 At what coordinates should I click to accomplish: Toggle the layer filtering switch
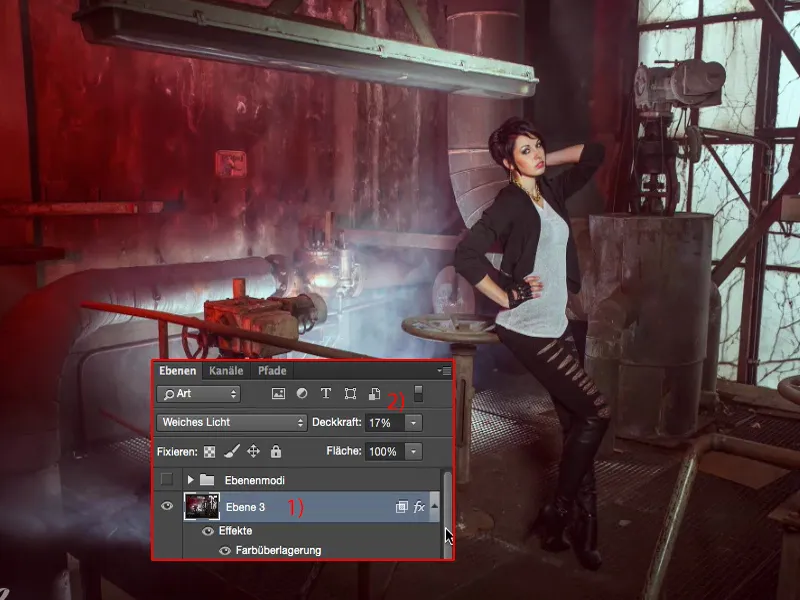click(x=418, y=393)
